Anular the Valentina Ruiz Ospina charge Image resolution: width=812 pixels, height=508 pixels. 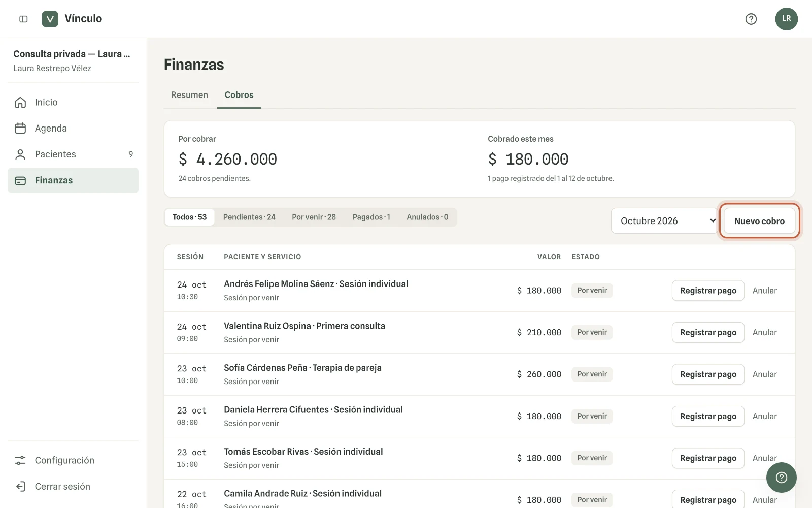pos(765,333)
